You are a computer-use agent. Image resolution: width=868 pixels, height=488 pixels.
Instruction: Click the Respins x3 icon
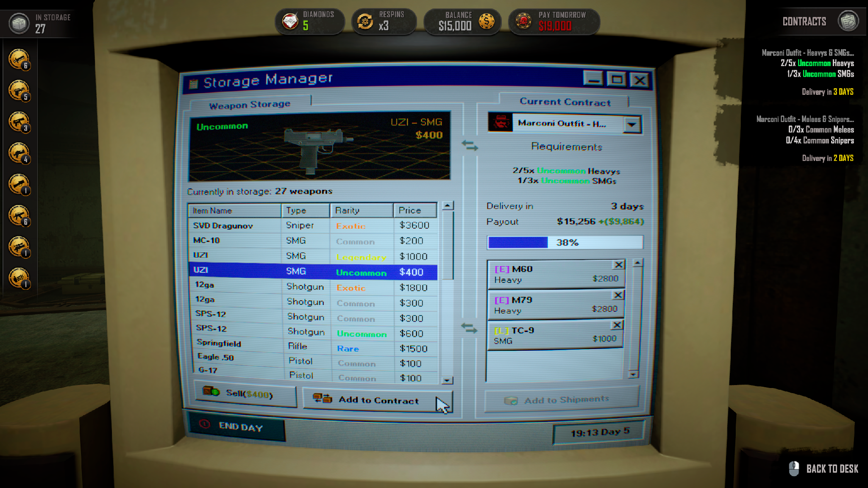point(364,21)
